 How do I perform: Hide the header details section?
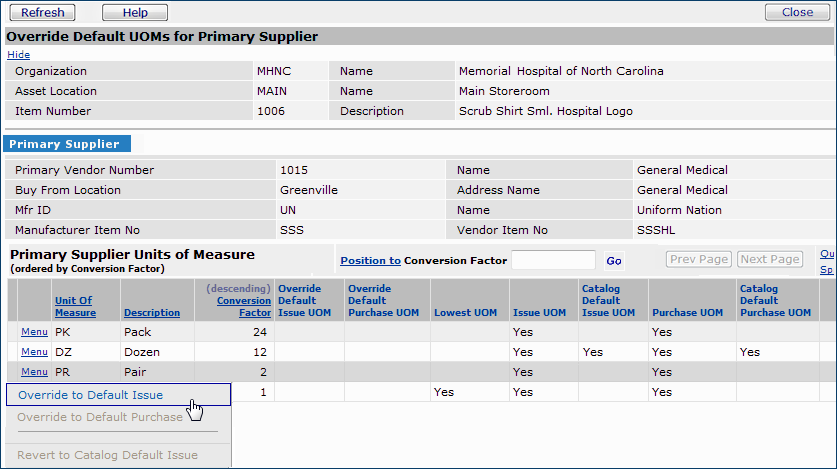click(18, 55)
